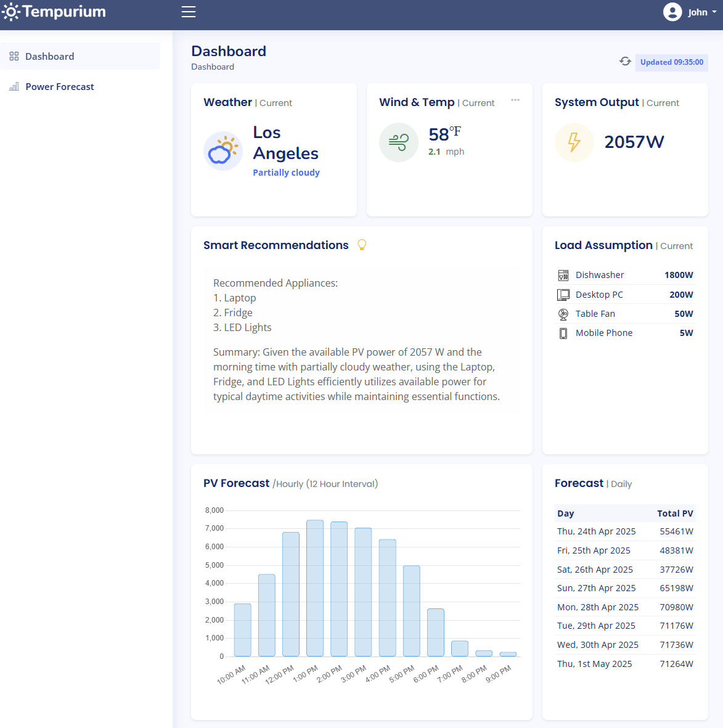Image resolution: width=723 pixels, height=728 pixels.
Task: Open the three-dot menu on Wind & Temp
Action: pos(515,100)
